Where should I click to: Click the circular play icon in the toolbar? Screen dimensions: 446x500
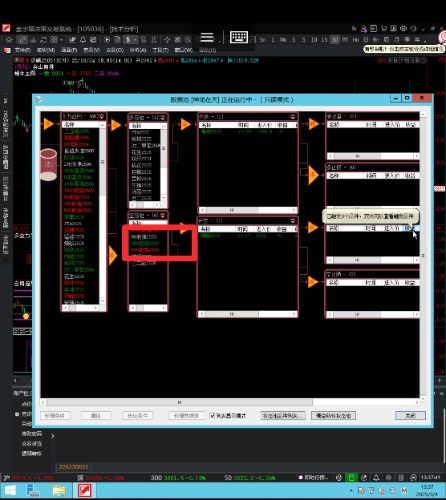point(107,40)
